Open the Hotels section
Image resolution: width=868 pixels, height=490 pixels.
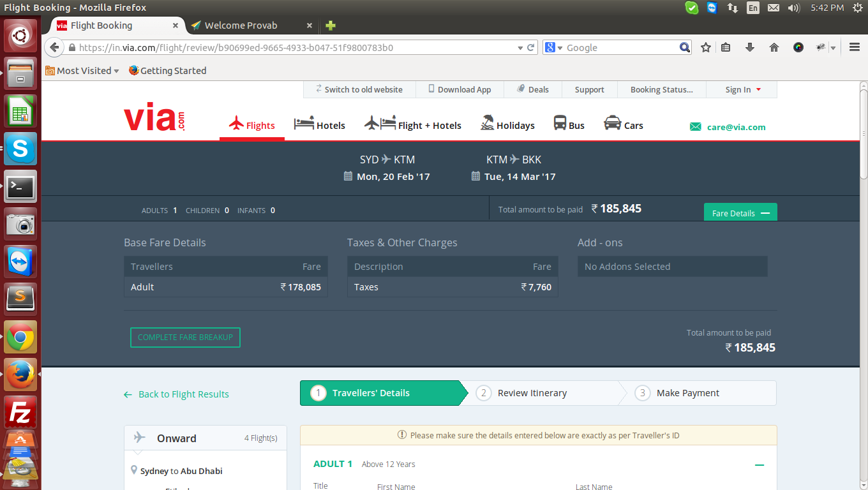[319, 124]
